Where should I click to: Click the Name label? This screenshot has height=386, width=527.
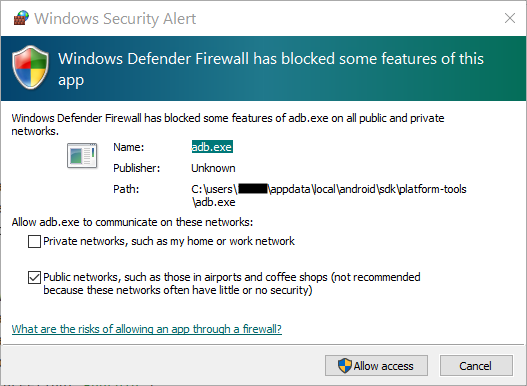point(128,147)
